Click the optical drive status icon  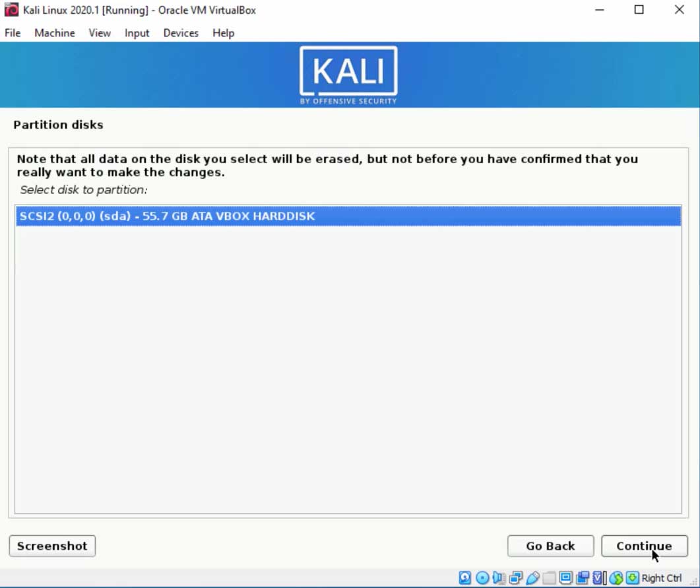tap(482, 577)
